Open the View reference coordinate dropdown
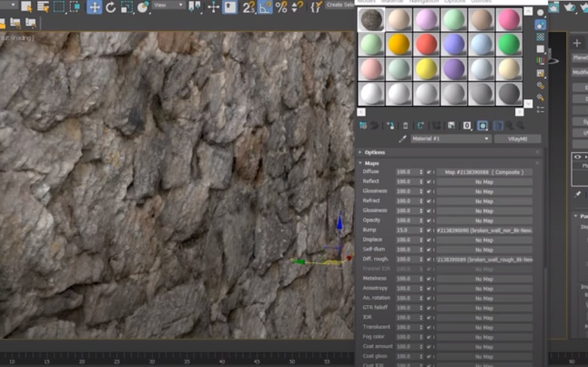 (168, 5)
